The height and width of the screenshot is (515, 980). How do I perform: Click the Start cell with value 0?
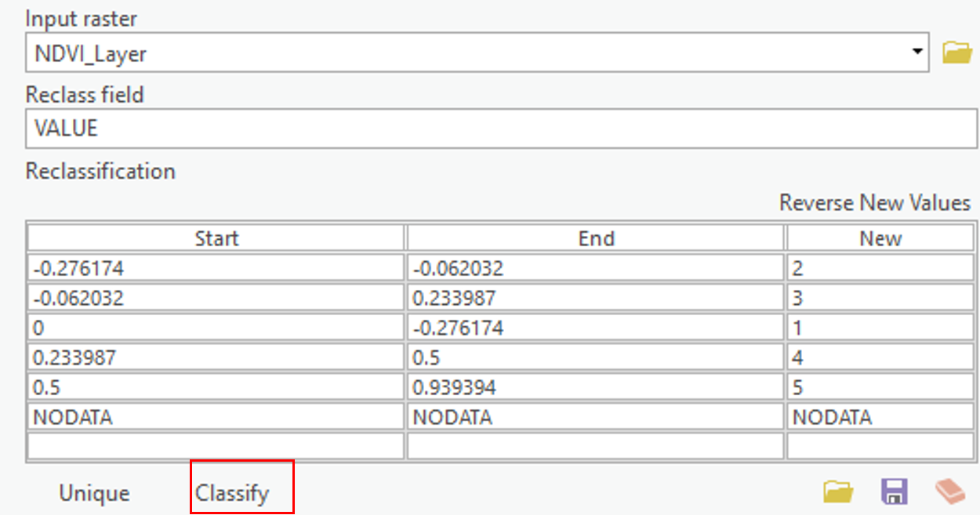pos(216,328)
